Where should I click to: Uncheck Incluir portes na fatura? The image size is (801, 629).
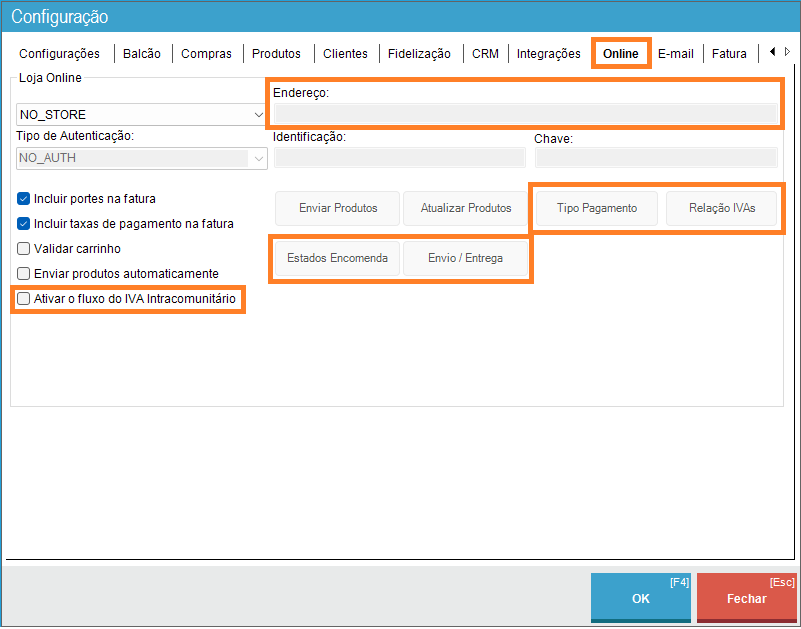coord(25,199)
